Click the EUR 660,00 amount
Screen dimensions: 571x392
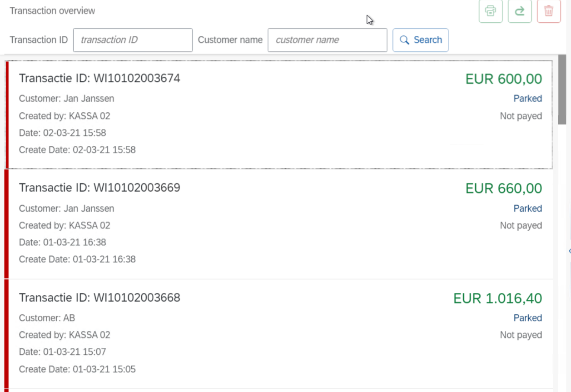tap(503, 188)
